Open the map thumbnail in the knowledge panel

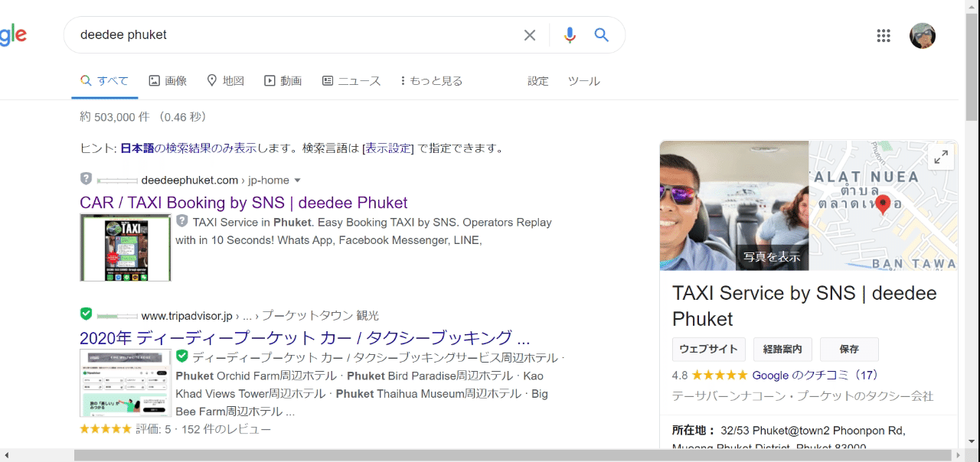pos(883,205)
